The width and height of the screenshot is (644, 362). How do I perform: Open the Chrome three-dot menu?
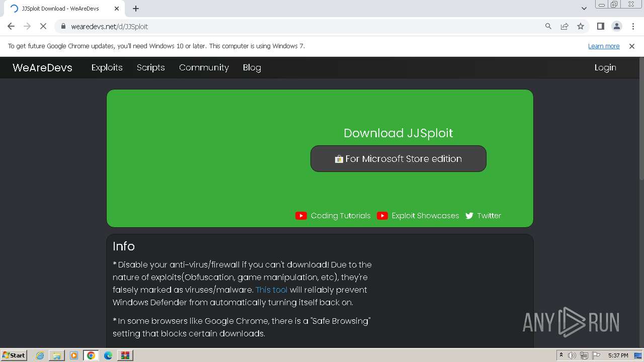click(x=632, y=26)
